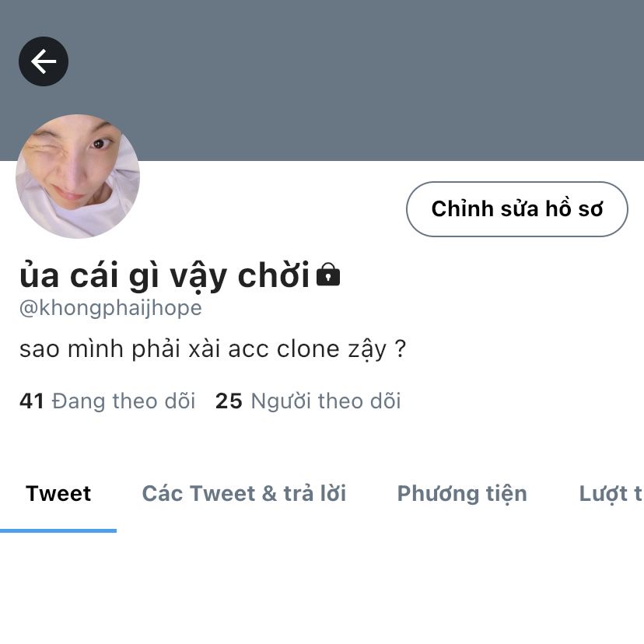Switch to Các Tweet & trả lời tab

coord(244,493)
